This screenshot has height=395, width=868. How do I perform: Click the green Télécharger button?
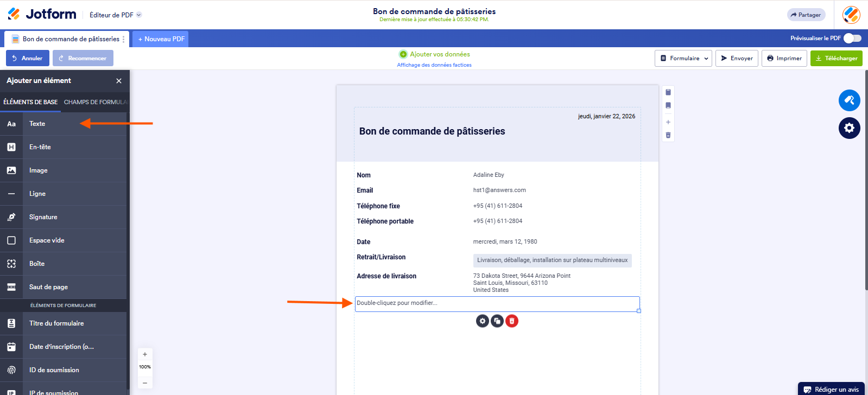click(x=837, y=58)
